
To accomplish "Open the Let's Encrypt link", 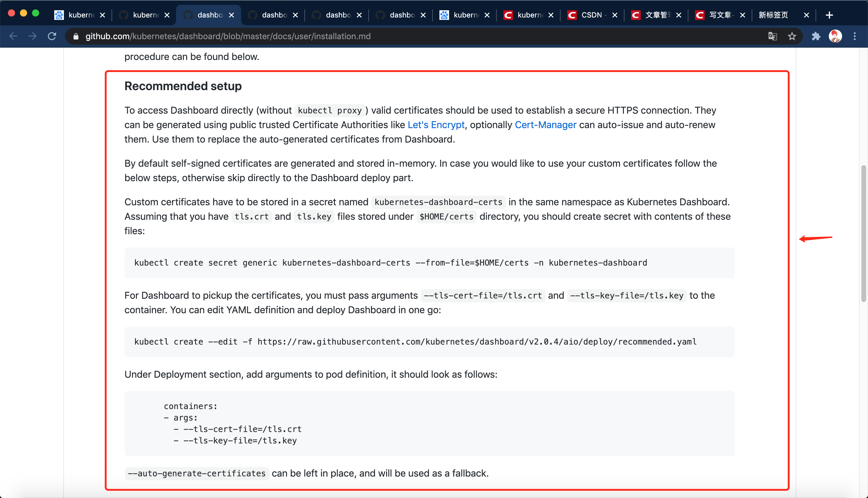I will click(x=436, y=125).
